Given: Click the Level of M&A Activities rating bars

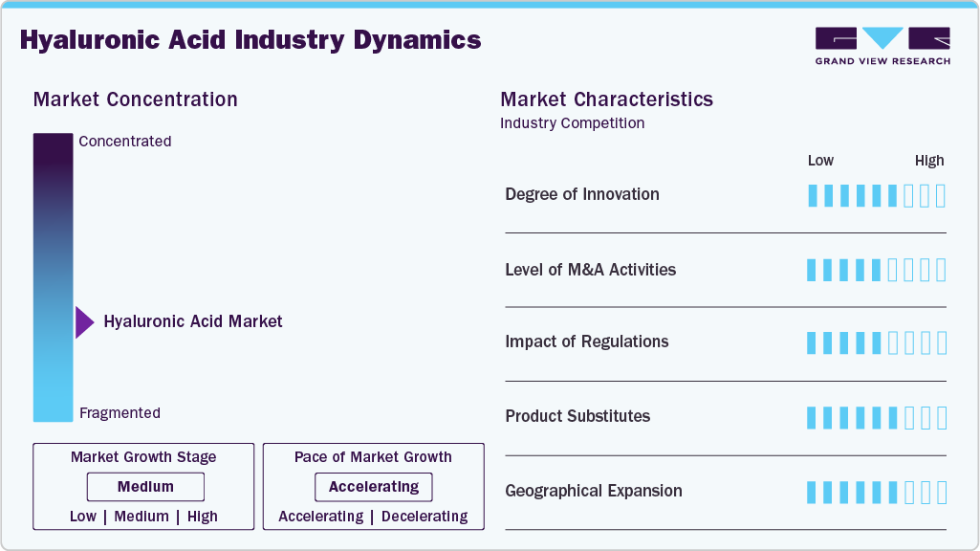Looking at the screenshot, I should (876, 270).
